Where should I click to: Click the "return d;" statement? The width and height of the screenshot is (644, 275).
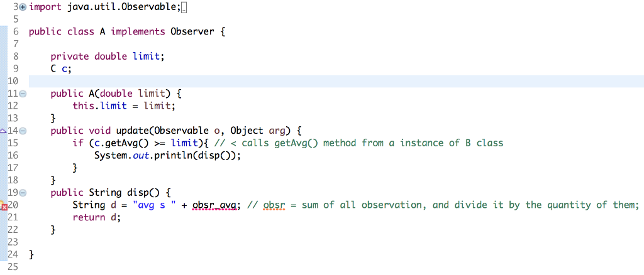coord(97,217)
